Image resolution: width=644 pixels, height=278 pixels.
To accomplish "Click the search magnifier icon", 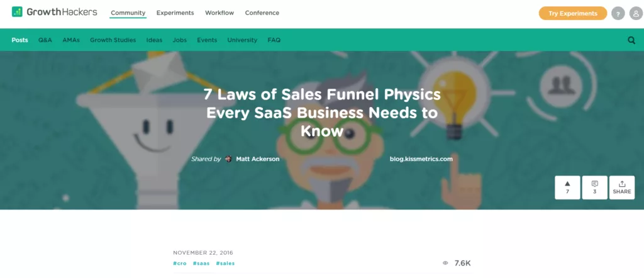I will [631, 40].
